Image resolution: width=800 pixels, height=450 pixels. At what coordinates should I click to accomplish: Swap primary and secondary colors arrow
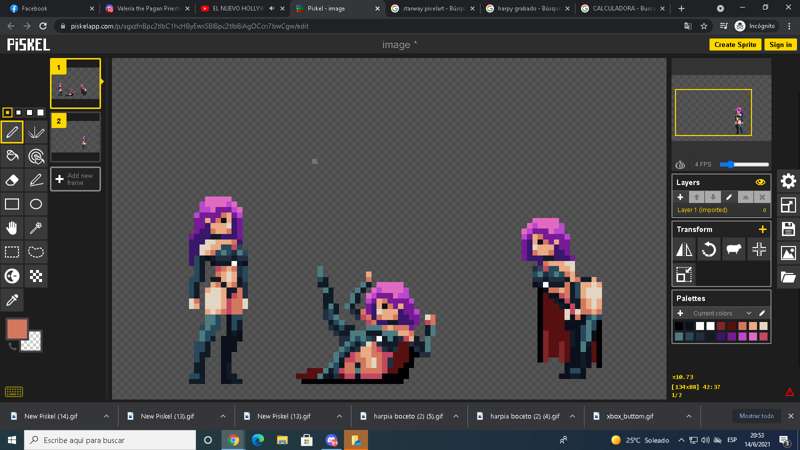click(11, 346)
